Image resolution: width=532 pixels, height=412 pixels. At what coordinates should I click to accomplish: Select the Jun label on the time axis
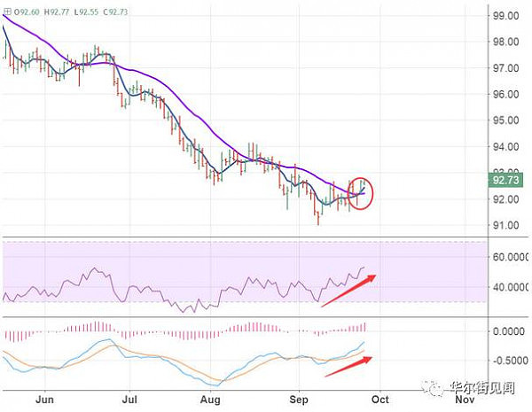tap(45, 400)
